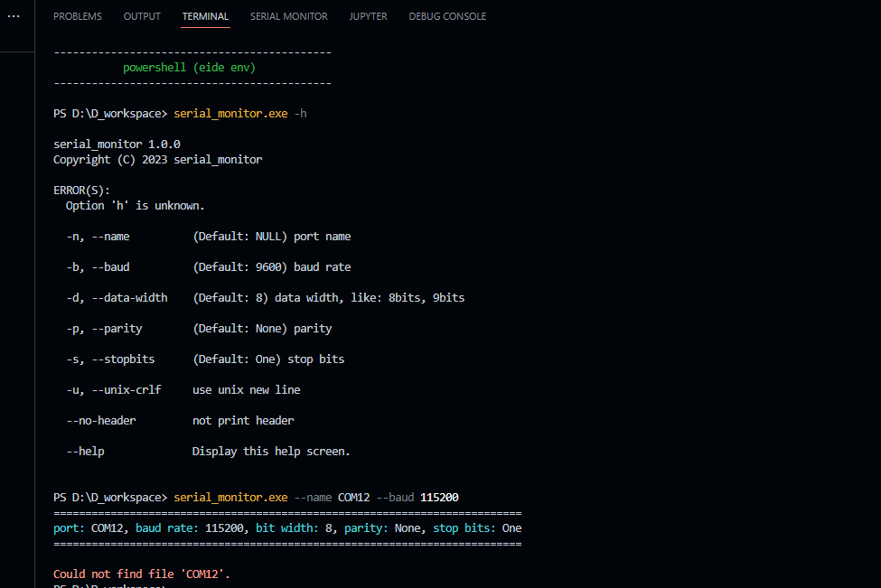Image resolution: width=881 pixels, height=588 pixels.
Task: Open the OUTPUT tab
Action: pyautogui.click(x=142, y=15)
